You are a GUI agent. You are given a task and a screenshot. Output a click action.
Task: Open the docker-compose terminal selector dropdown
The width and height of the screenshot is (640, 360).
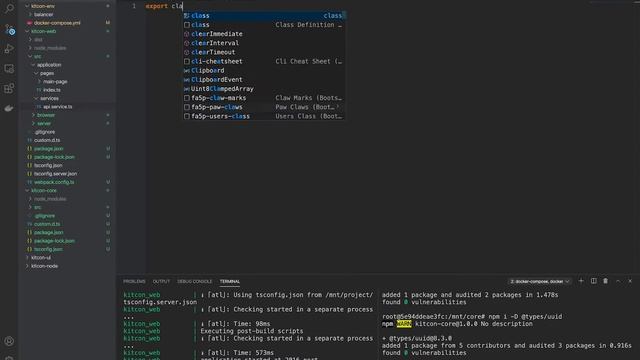(x=539, y=281)
